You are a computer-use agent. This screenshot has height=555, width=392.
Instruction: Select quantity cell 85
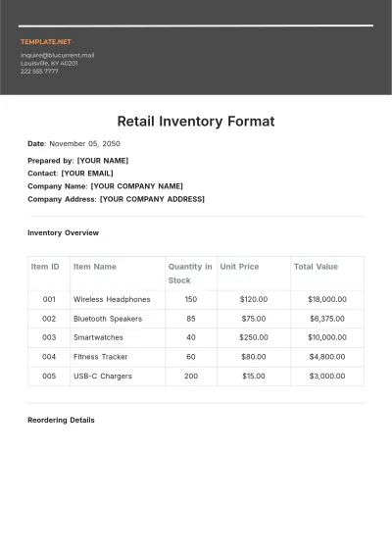[191, 319]
